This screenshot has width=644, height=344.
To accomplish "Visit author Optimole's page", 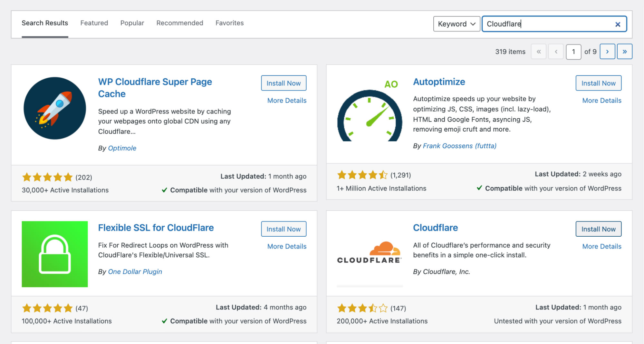I will (122, 148).
